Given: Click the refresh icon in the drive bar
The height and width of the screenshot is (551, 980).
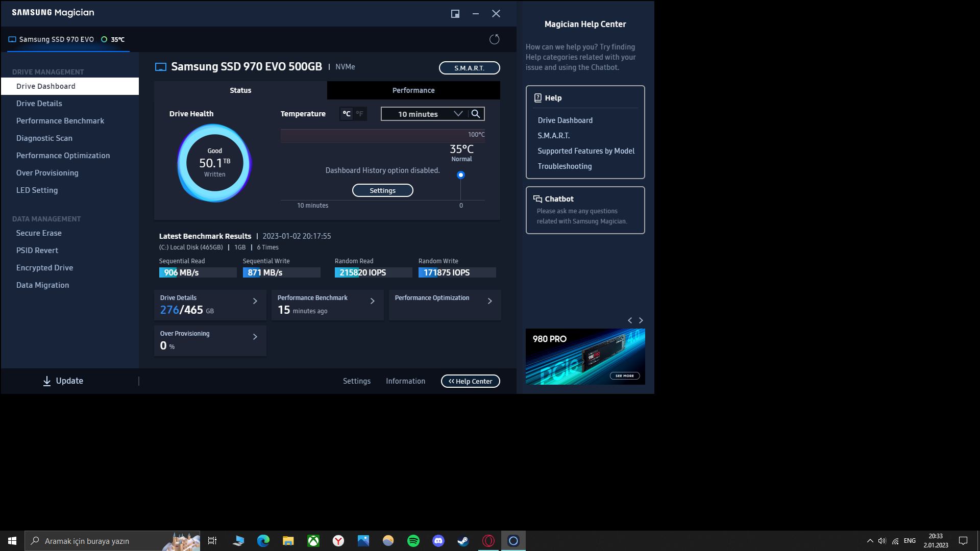Looking at the screenshot, I should (x=494, y=39).
